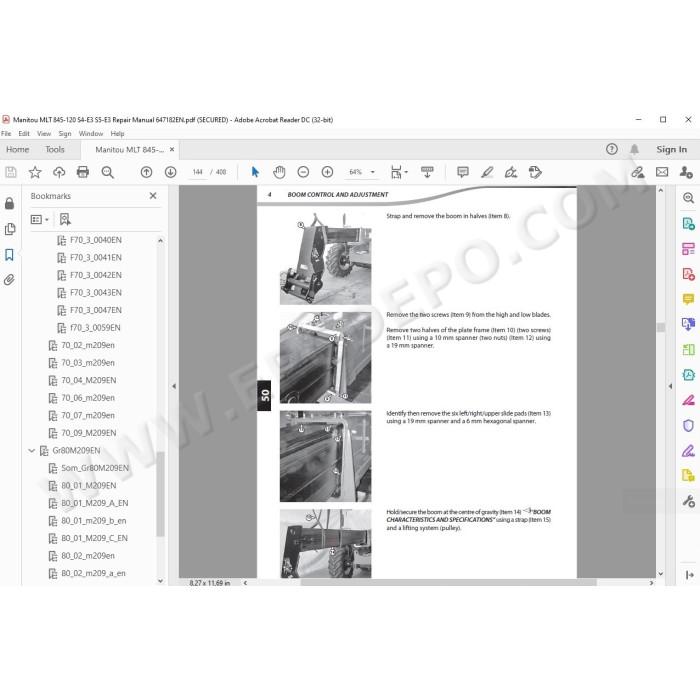The width and height of the screenshot is (700, 700).
Task: Choose the selection arrow tool
Action: coord(255,172)
